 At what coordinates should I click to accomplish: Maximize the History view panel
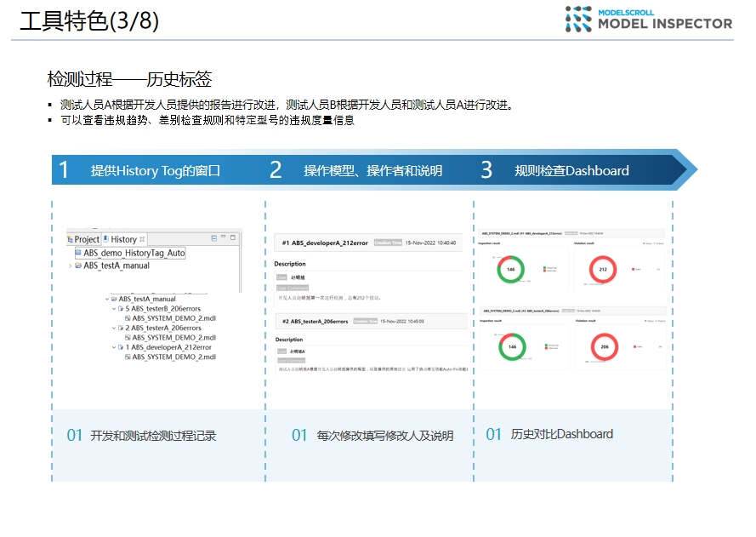tap(233, 237)
